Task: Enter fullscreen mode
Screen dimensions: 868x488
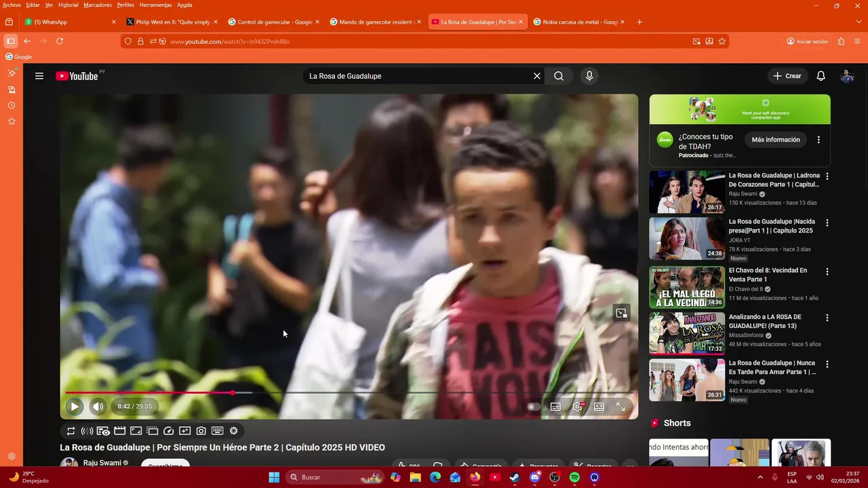Action: point(620,407)
